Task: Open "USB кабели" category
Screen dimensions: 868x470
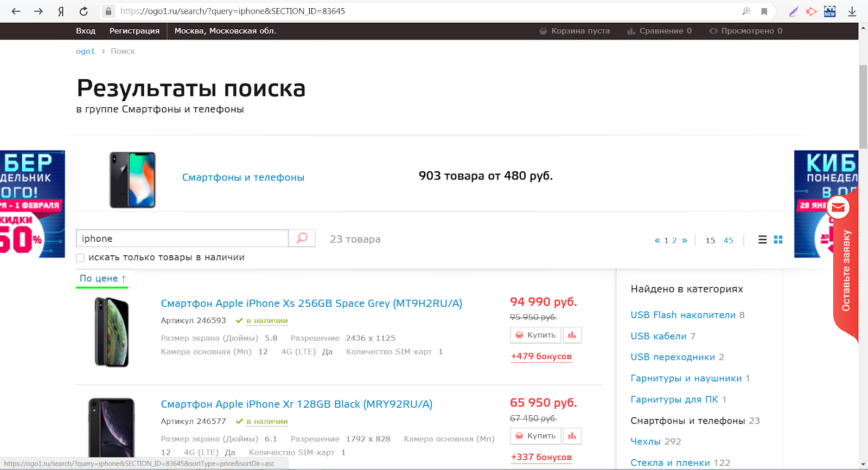Action: 659,336
